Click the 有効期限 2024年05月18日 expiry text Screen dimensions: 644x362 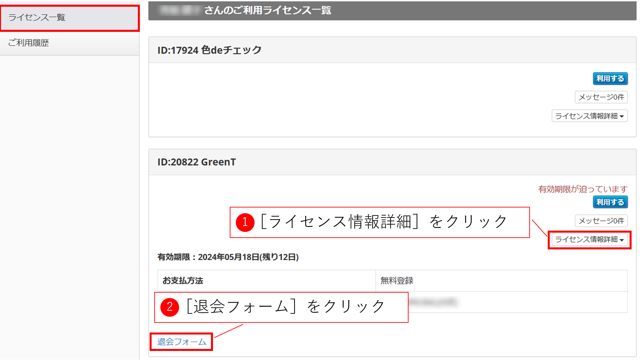[228, 257]
